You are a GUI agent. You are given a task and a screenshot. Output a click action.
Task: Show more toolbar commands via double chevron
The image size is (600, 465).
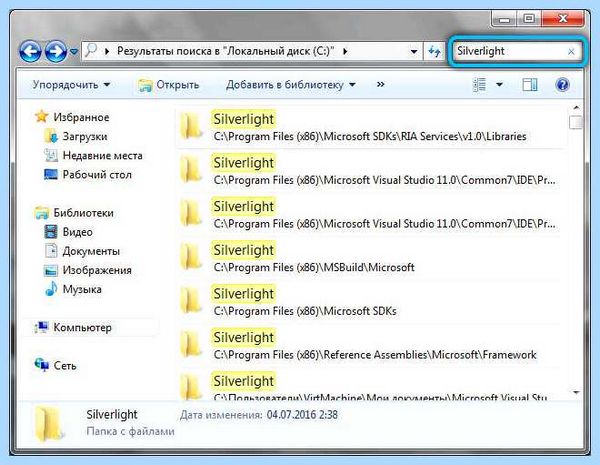tap(380, 84)
